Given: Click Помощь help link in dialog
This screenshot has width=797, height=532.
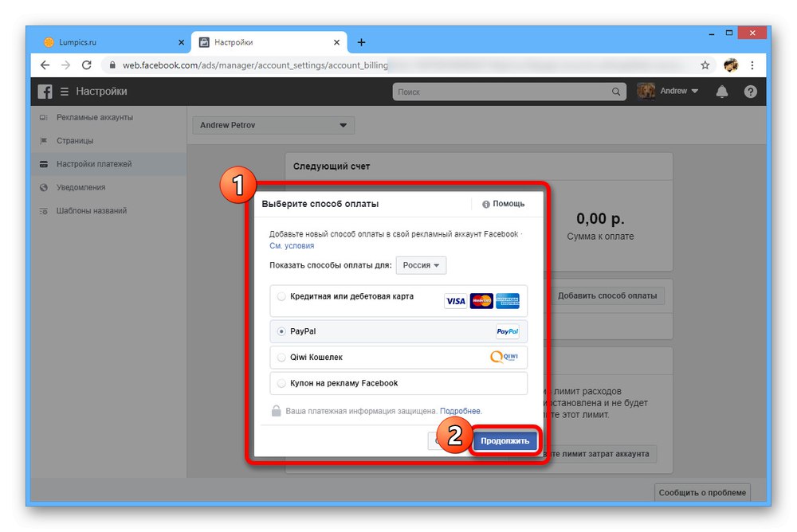Looking at the screenshot, I should (x=503, y=204).
